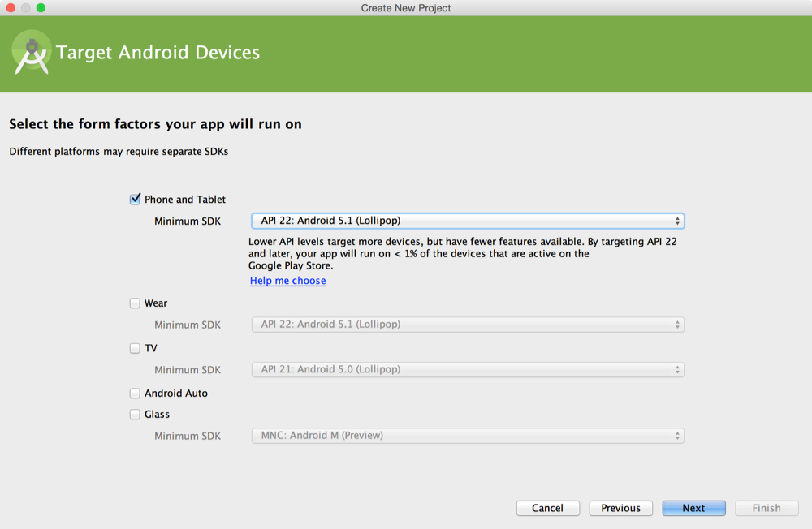Click the Cancel button
The width and height of the screenshot is (812, 529).
click(548, 508)
